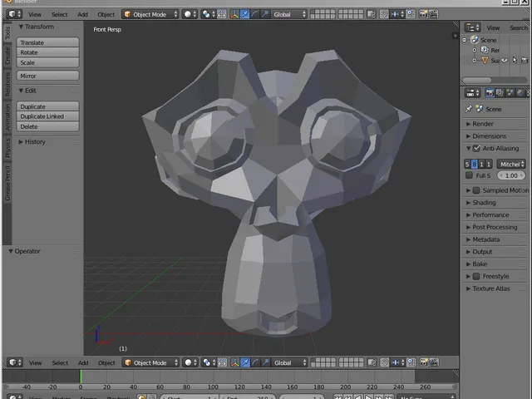Image resolution: width=532 pixels, height=399 pixels.
Task: Open viewport shading sphere in header above timeline
Action: (190, 362)
